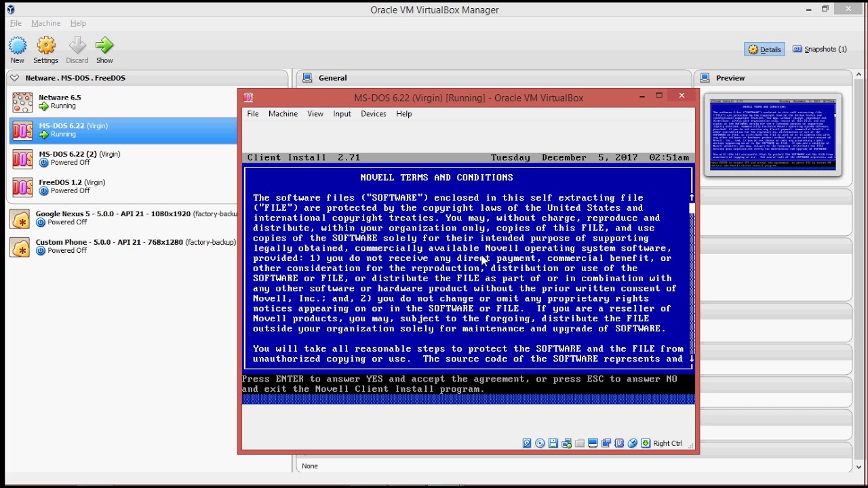Switch to Snapshots (1) view
Image resolution: width=868 pixels, height=488 pixels.
click(820, 49)
